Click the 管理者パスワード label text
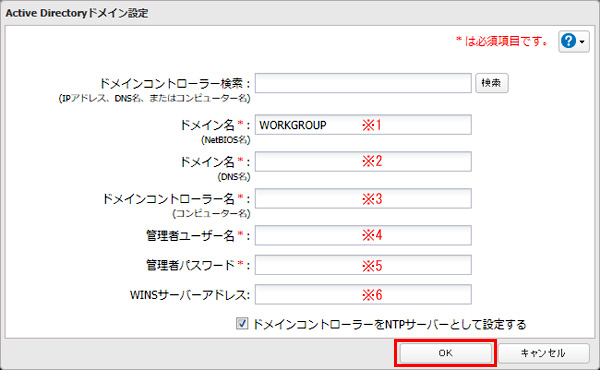 coord(190,265)
